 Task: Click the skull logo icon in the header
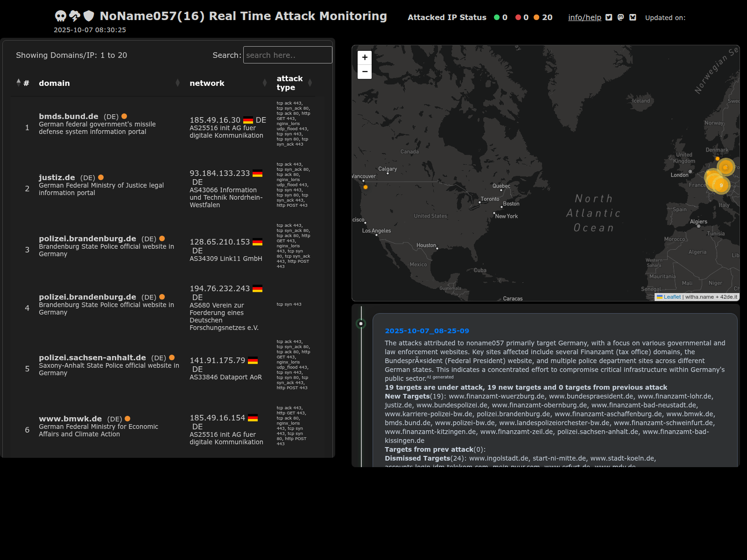[x=61, y=16]
